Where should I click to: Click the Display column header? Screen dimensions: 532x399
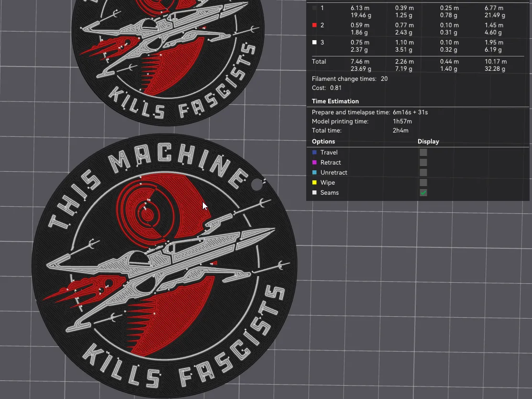[428, 142]
